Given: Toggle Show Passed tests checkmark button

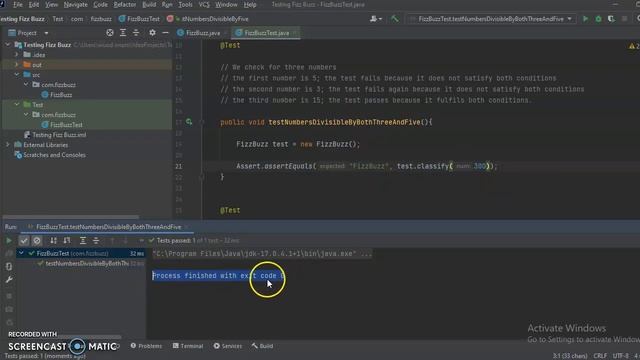Looking at the screenshot, I should pos(24,241).
